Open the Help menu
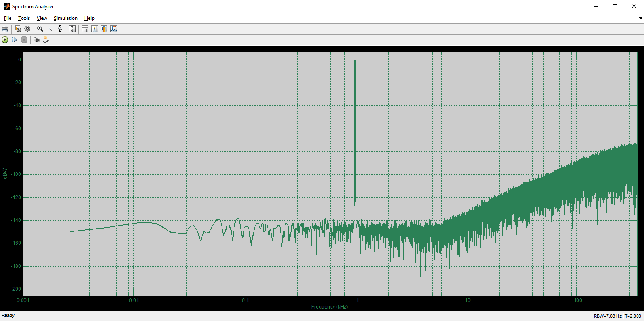The width and height of the screenshot is (644, 321). click(89, 18)
